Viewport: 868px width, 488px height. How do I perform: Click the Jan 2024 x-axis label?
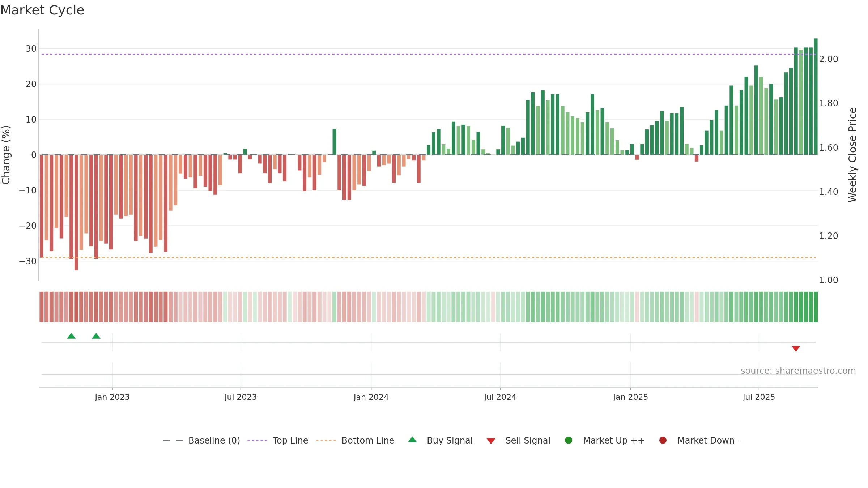pos(371,397)
